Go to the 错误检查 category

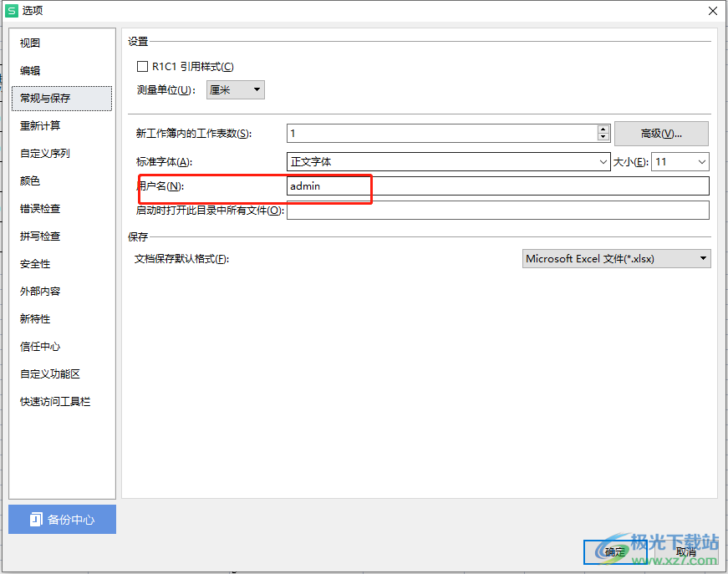[62, 209]
